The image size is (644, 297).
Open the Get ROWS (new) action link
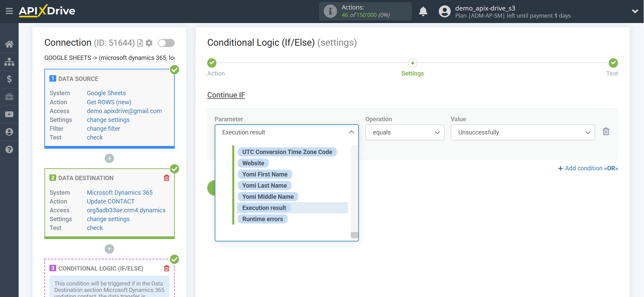pyautogui.click(x=109, y=102)
